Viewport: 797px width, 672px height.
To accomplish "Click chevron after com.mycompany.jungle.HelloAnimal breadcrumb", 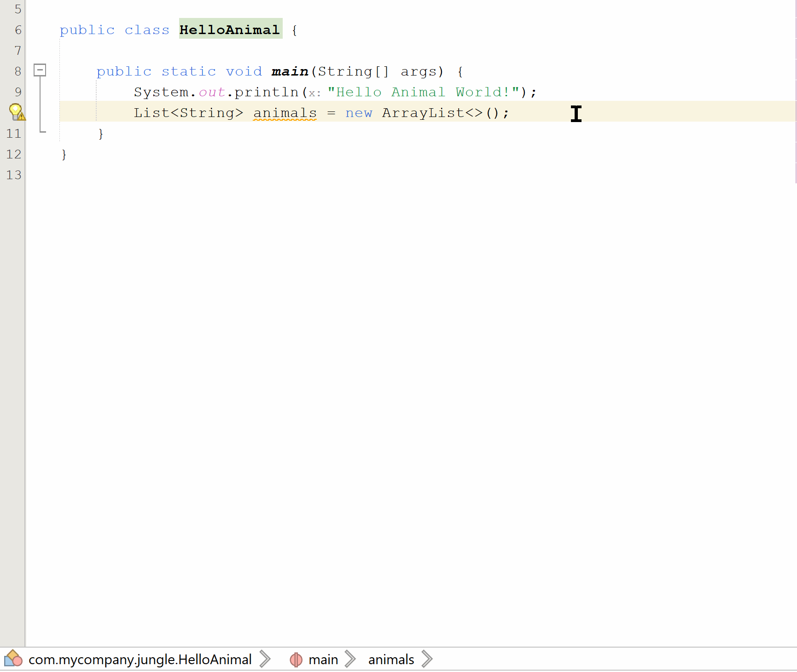I will [x=265, y=659].
